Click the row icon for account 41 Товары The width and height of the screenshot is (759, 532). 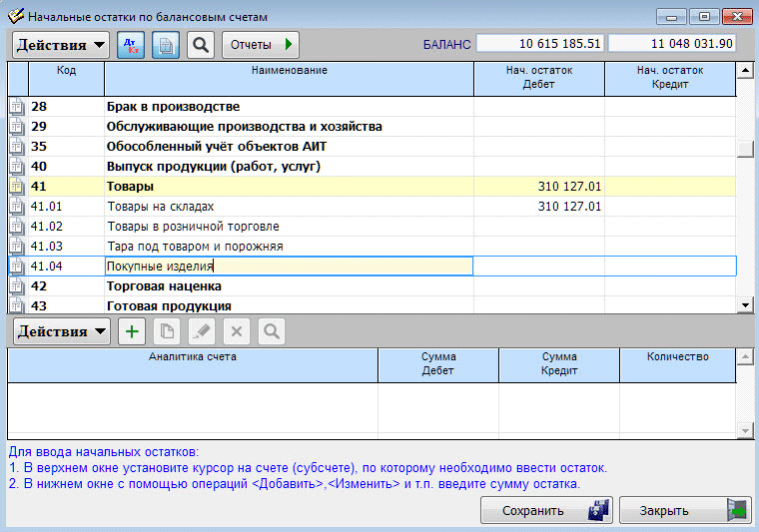[x=17, y=187]
